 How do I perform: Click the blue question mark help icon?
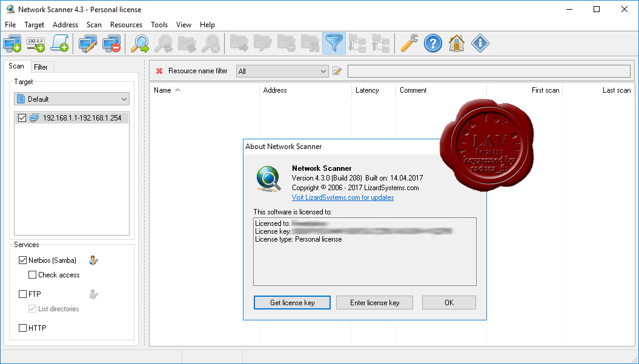point(433,43)
